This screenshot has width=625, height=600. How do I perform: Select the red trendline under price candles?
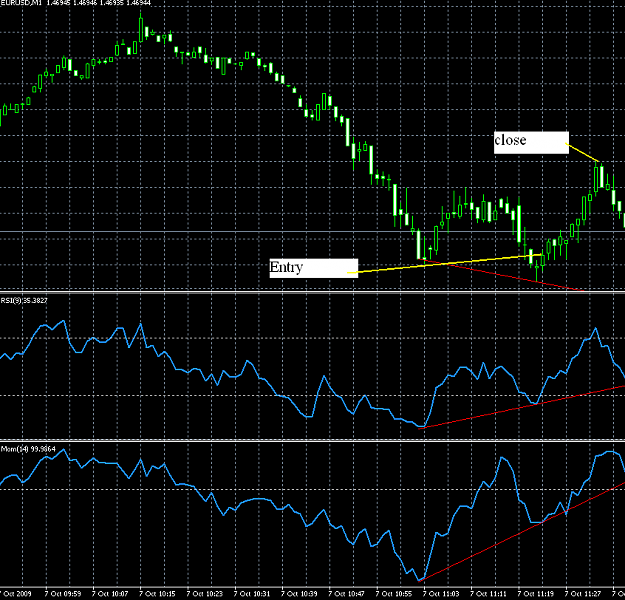(501, 275)
